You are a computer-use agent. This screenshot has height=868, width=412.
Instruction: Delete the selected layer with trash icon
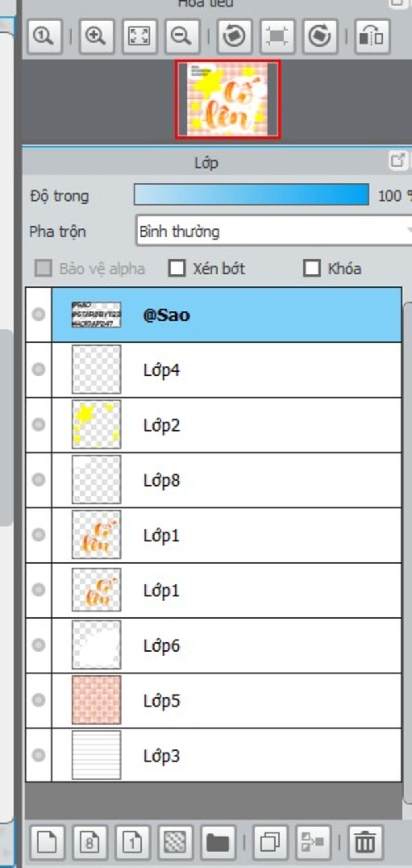365,842
